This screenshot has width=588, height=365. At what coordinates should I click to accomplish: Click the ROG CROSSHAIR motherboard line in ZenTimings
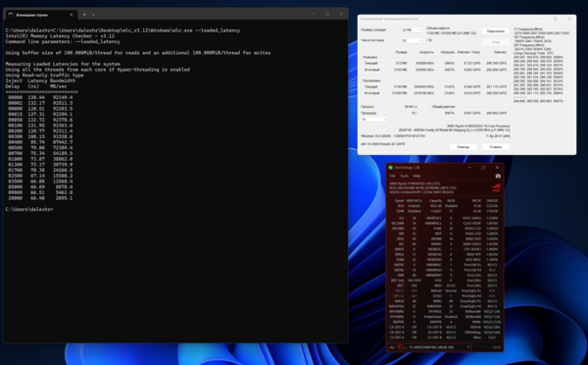pyautogui.click(x=423, y=187)
